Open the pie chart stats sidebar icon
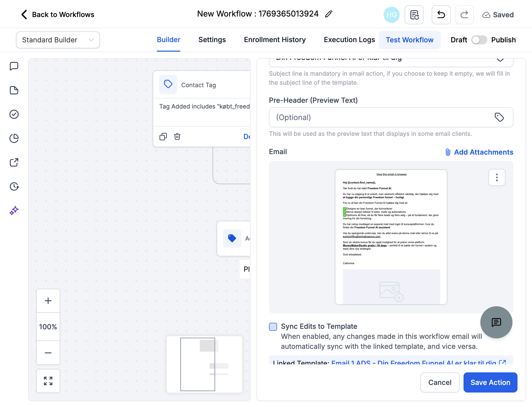 [x=14, y=138]
